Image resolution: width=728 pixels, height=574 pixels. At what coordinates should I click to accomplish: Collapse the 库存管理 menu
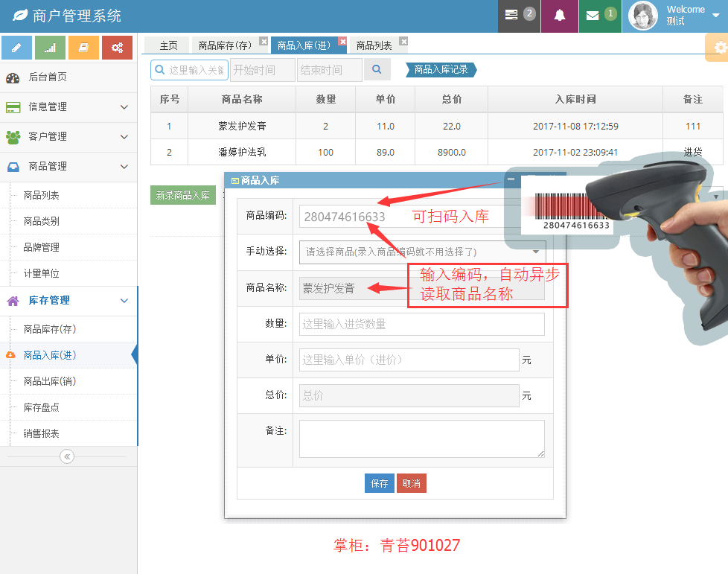pyautogui.click(x=68, y=301)
